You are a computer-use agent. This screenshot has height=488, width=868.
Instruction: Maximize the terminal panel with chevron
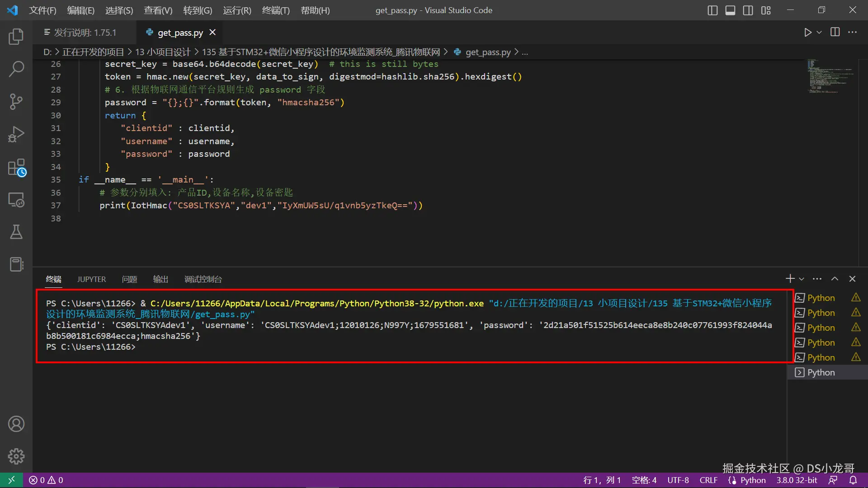tap(835, 279)
